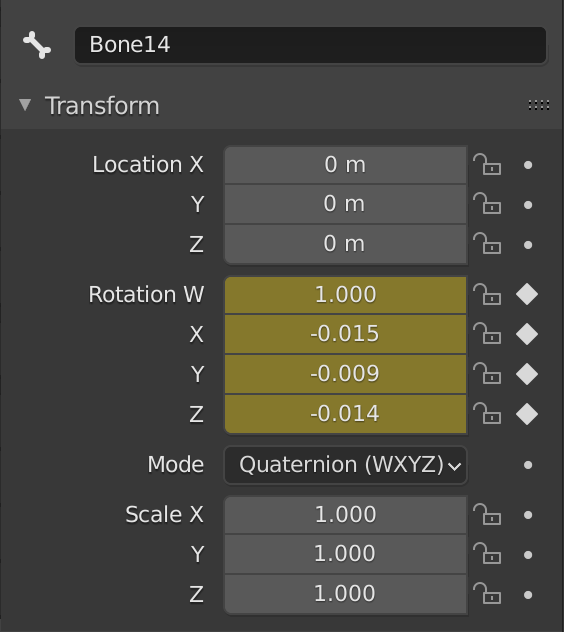
Task: Click the Rotation X field showing -0.015
Action: click(345, 334)
